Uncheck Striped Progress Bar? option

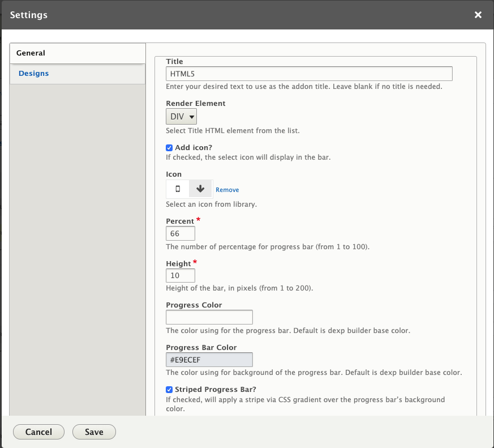pos(169,390)
